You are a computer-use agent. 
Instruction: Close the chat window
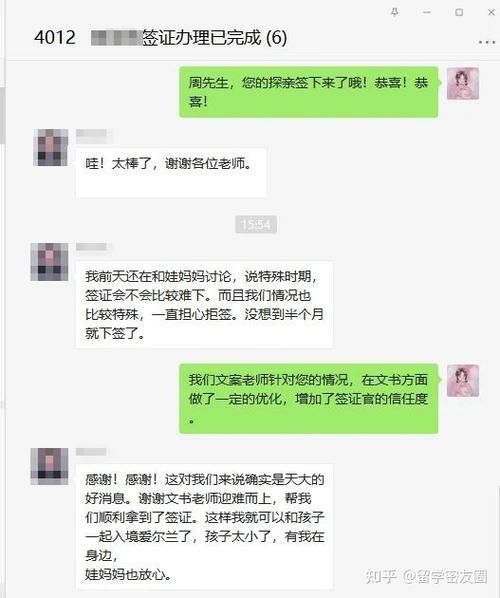click(x=491, y=12)
